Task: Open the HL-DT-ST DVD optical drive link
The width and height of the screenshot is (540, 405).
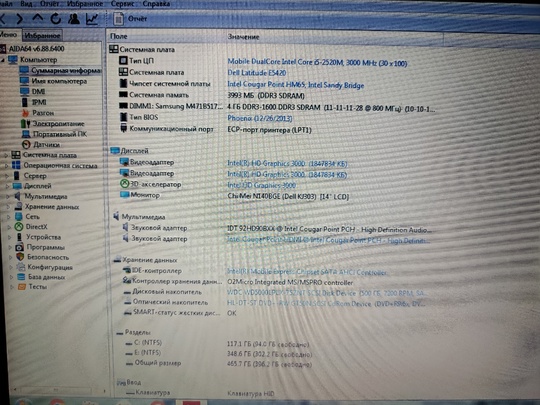Action: point(326,303)
